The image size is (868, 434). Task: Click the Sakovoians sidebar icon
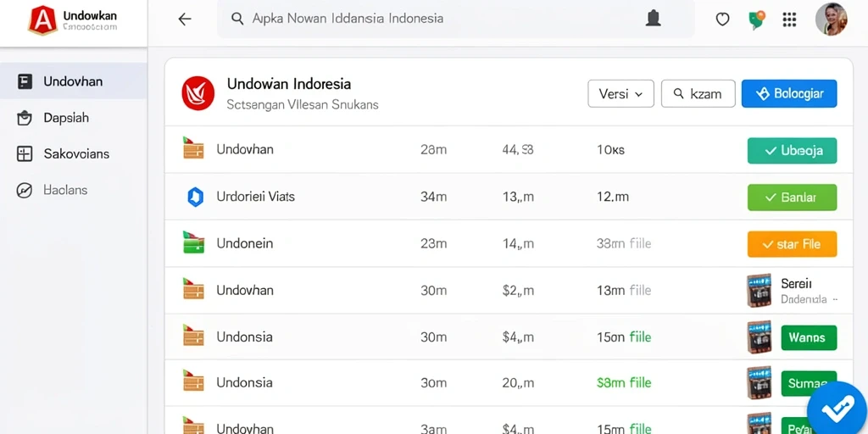pyautogui.click(x=25, y=154)
